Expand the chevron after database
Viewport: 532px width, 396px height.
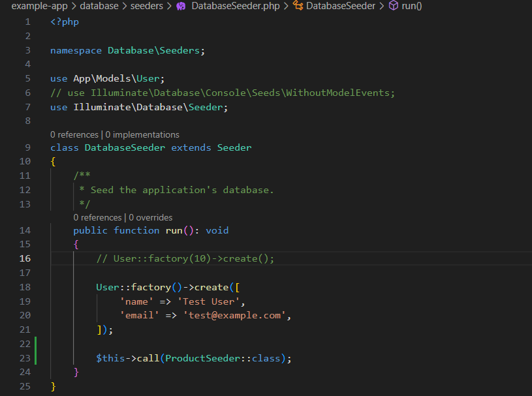[x=125, y=6]
